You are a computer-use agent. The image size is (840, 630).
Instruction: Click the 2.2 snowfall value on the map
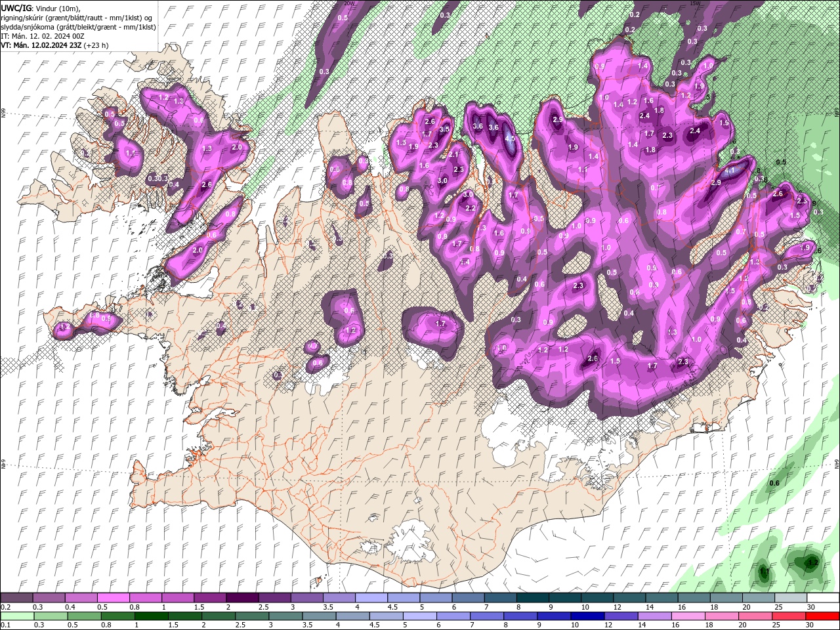pos(471,208)
